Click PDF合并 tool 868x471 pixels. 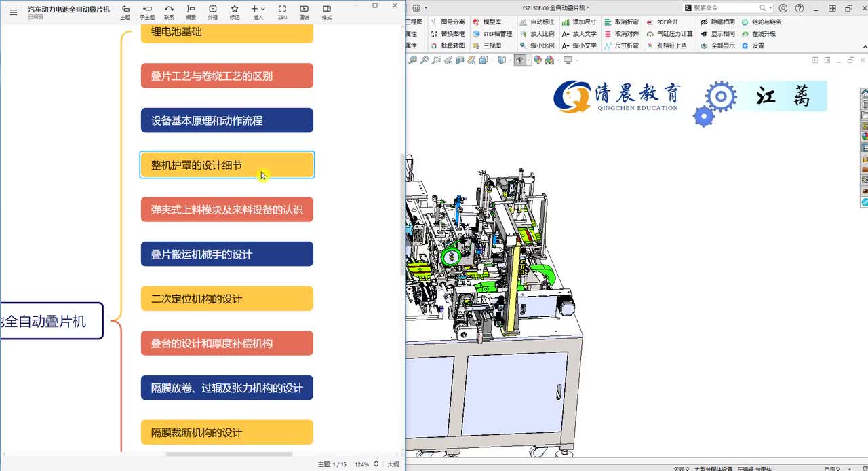[x=663, y=22]
